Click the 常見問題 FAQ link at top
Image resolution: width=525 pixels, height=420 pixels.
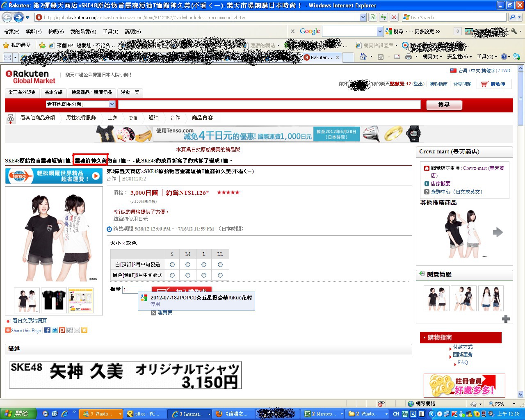coord(462,84)
